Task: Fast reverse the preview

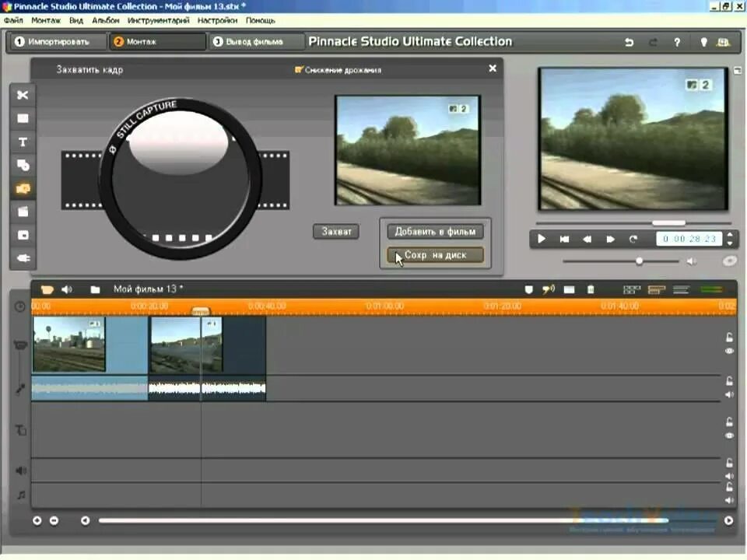Action: point(587,239)
